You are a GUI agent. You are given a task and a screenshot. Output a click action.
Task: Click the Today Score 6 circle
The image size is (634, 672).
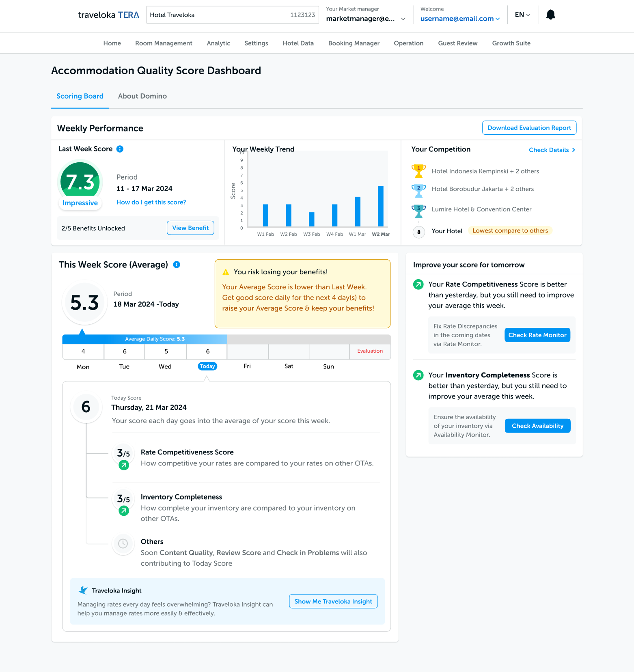coord(86,407)
